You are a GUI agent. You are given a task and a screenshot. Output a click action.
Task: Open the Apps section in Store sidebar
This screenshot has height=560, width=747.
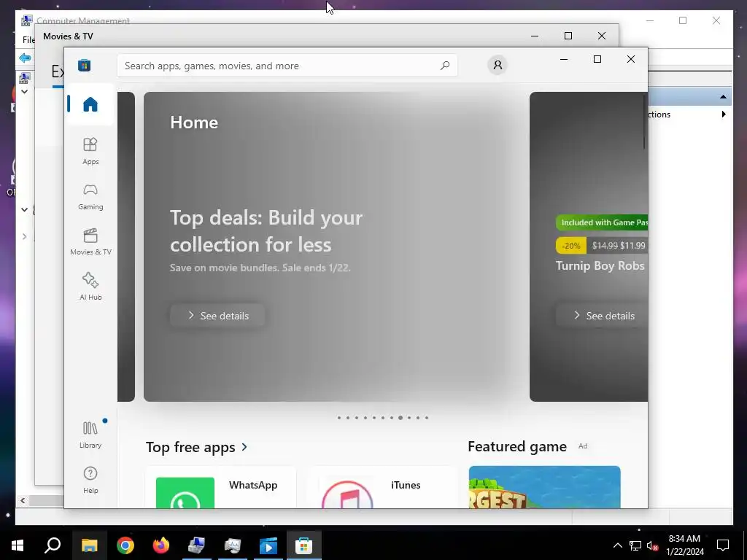pos(90,151)
